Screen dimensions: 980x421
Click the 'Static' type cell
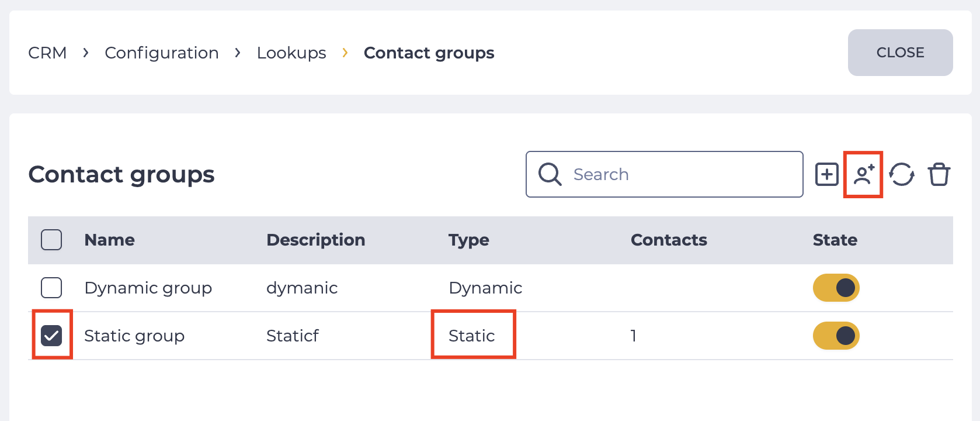(471, 336)
